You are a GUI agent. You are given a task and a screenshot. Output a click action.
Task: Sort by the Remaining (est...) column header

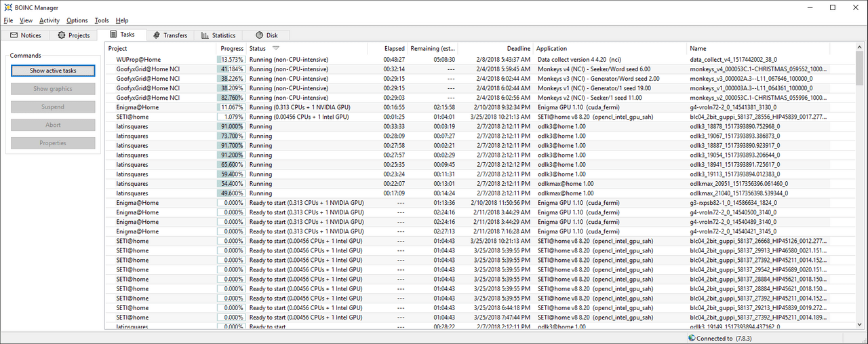433,49
